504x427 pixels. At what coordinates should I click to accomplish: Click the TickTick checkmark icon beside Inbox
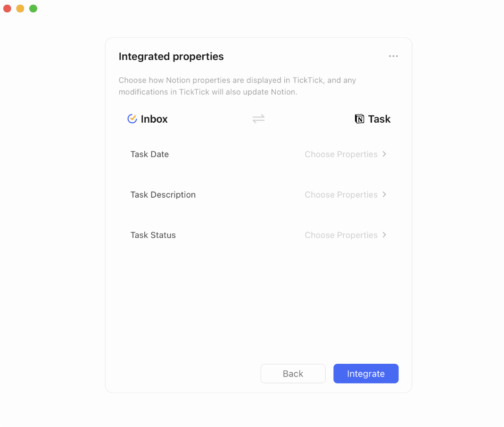(x=132, y=118)
